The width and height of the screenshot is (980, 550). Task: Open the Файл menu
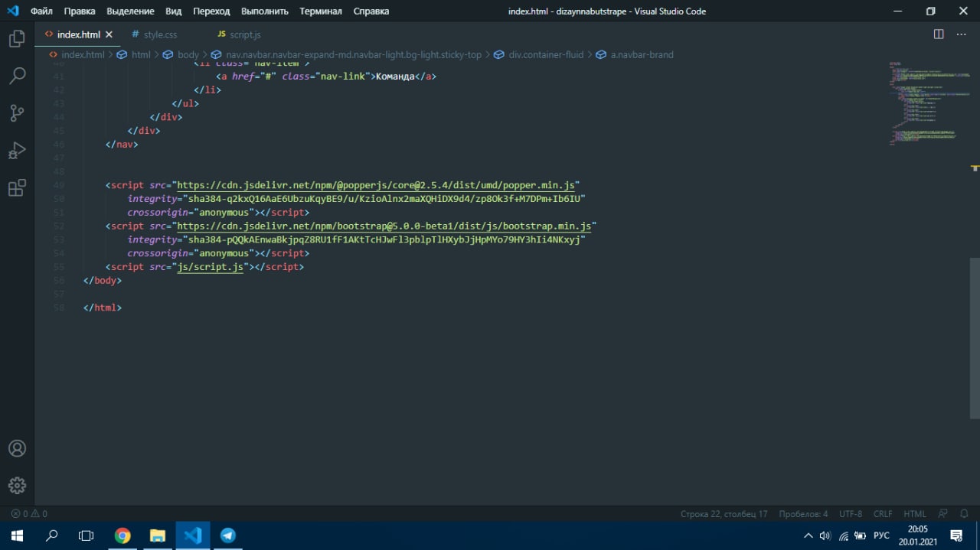[x=41, y=11]
